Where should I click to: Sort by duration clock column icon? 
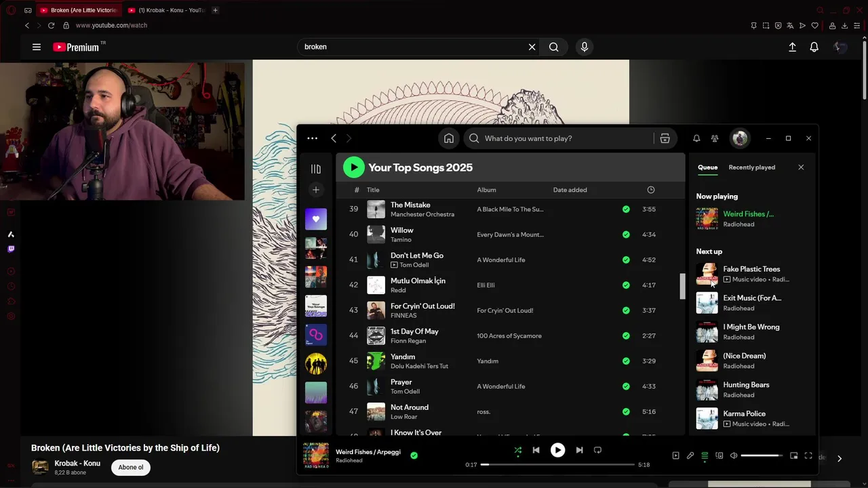[x=651, y=190]
